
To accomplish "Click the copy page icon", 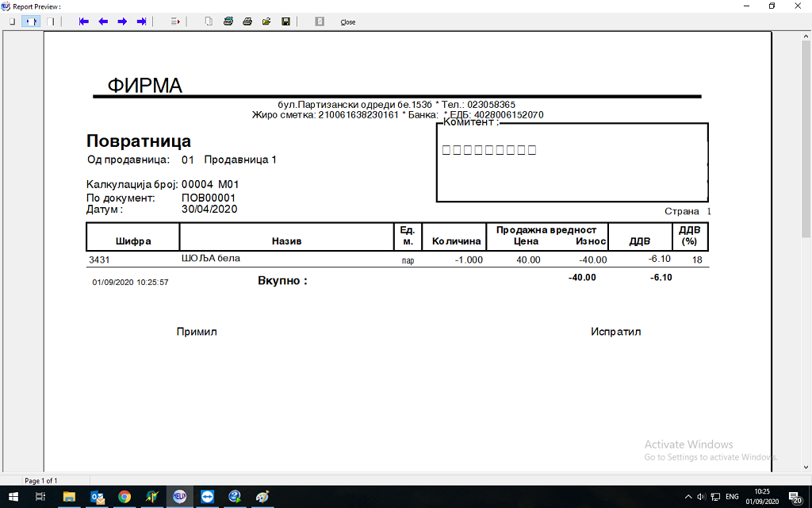I will point(209,21).
